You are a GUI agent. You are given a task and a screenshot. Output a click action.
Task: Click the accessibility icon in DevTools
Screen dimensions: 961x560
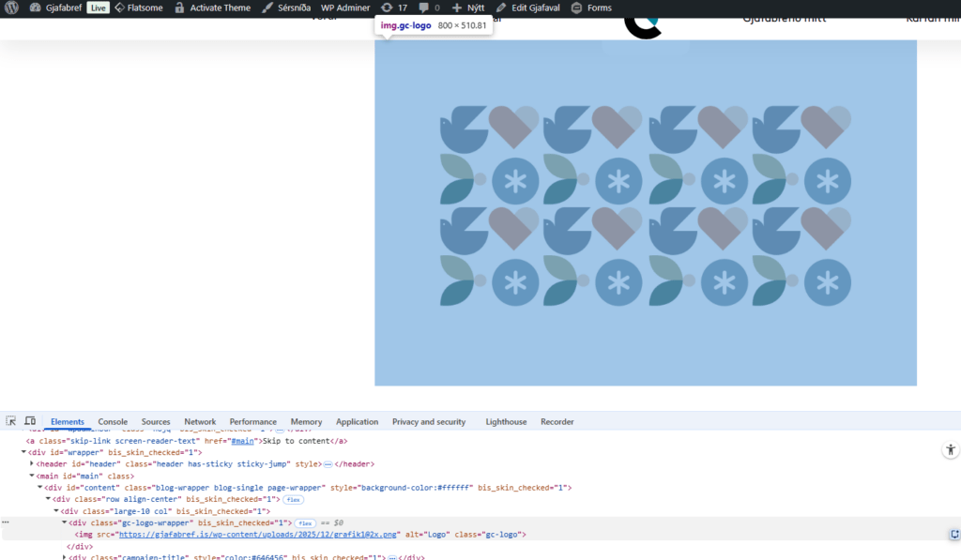click(950, 450)
